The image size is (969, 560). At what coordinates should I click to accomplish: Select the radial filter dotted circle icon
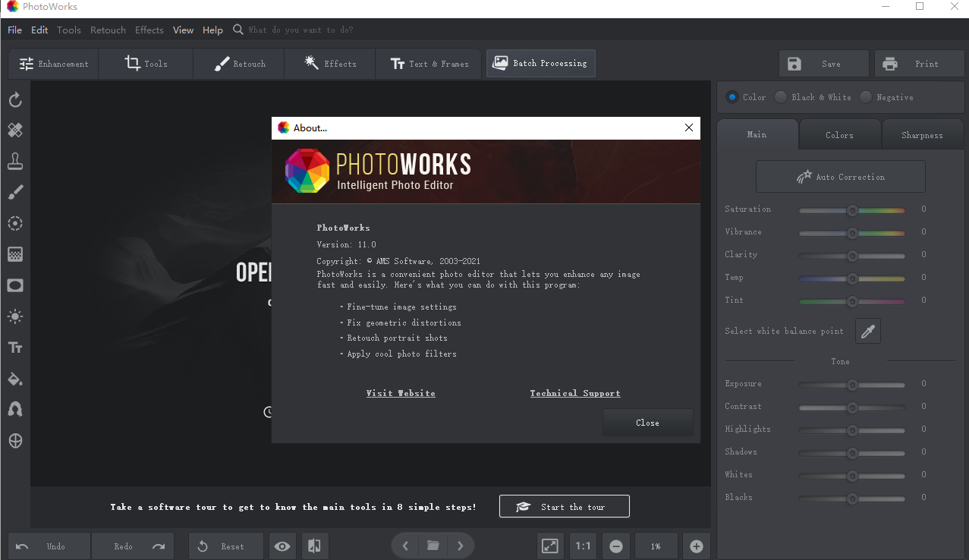pos(15,223)
